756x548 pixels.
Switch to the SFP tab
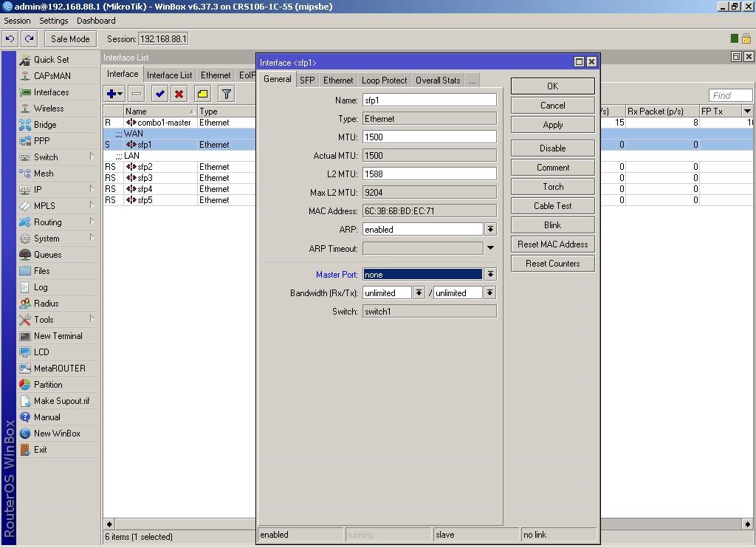click(x=307, y=81)
